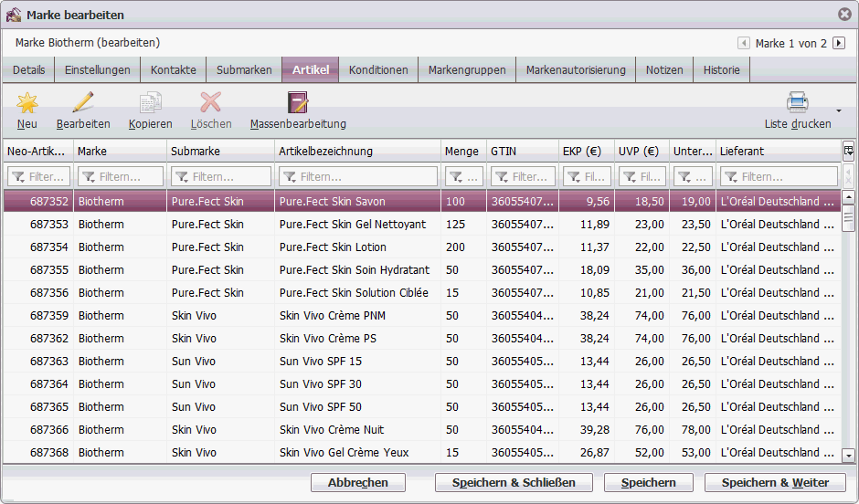Sort by Artikelbezeichnung column header
Screen dimensions: 859x504
point(357,151)
